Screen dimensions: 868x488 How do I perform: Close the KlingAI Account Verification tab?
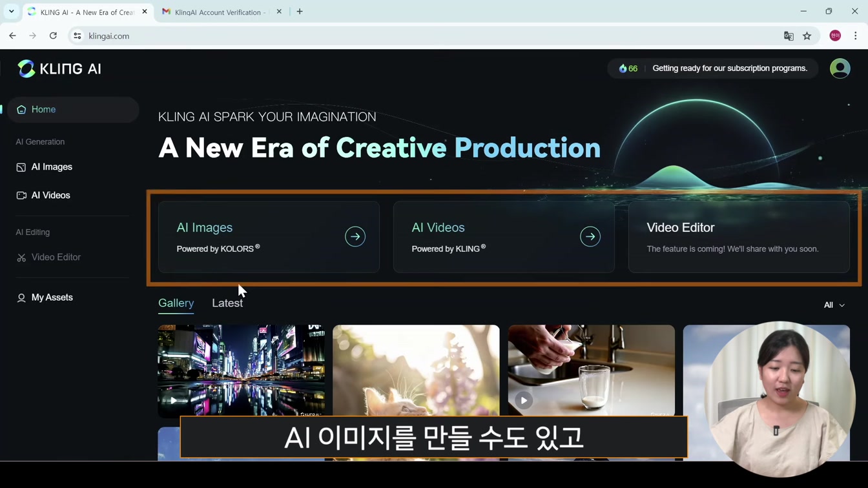(279, 12)
